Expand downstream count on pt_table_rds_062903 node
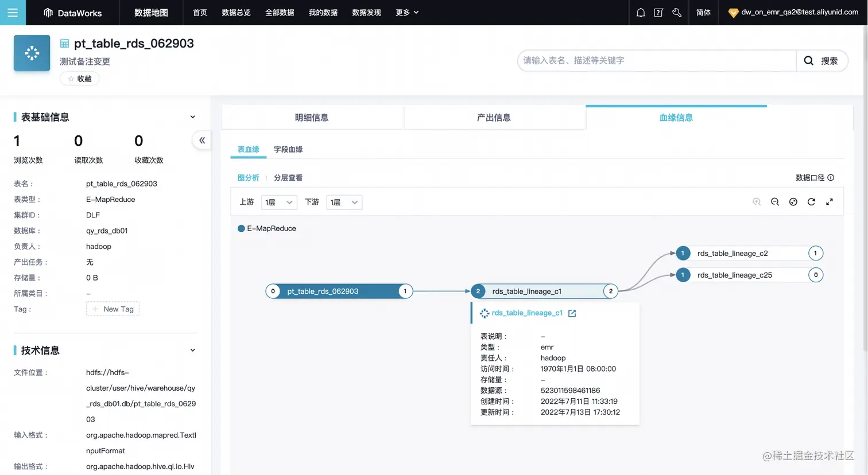The height and width of the screenshot is (475, 868). 405,291
